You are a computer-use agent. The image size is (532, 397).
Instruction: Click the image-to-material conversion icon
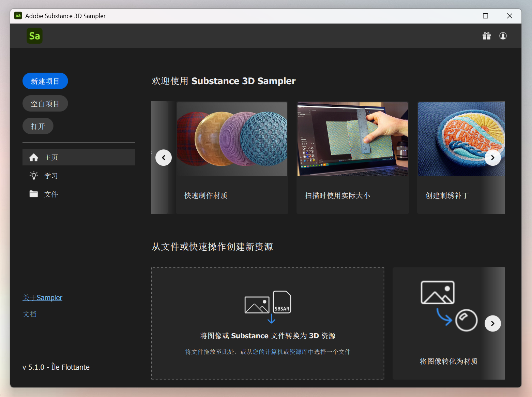tap(449, 306)
